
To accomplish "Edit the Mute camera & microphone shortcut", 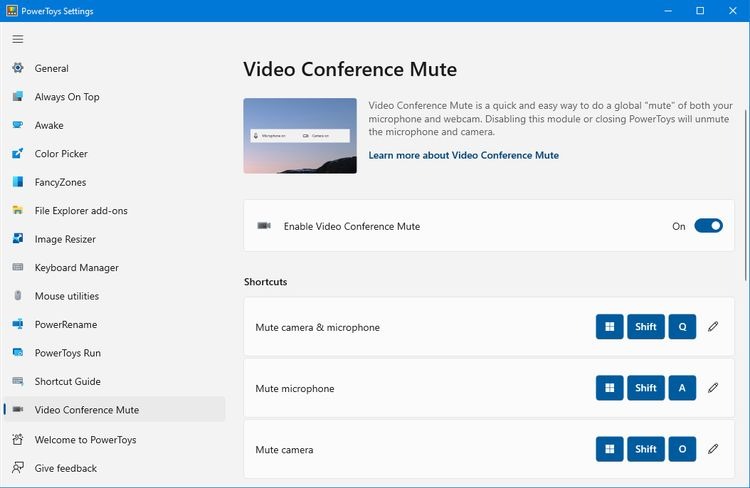I will [713, 327].
